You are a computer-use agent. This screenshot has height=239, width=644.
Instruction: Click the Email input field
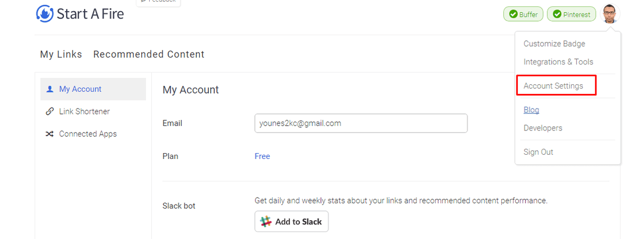click(x=361, y=123)
